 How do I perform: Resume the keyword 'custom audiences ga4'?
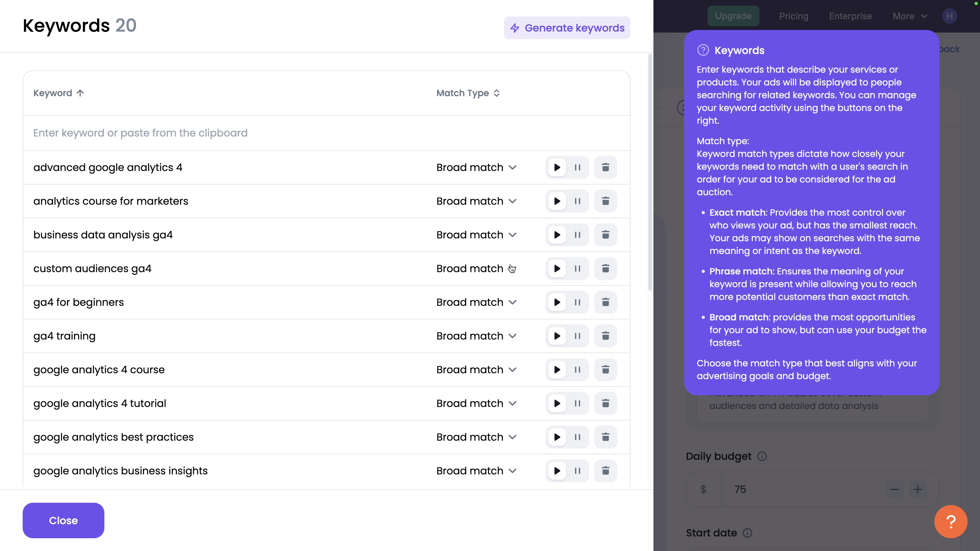(557, 268)
